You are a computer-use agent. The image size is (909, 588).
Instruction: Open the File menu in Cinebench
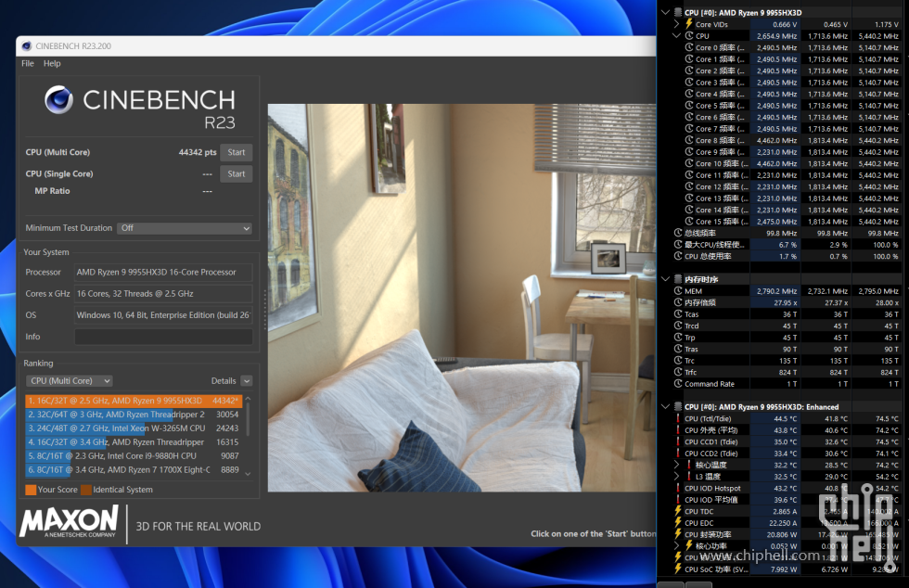pyautogui.click(x=27, y=63)
